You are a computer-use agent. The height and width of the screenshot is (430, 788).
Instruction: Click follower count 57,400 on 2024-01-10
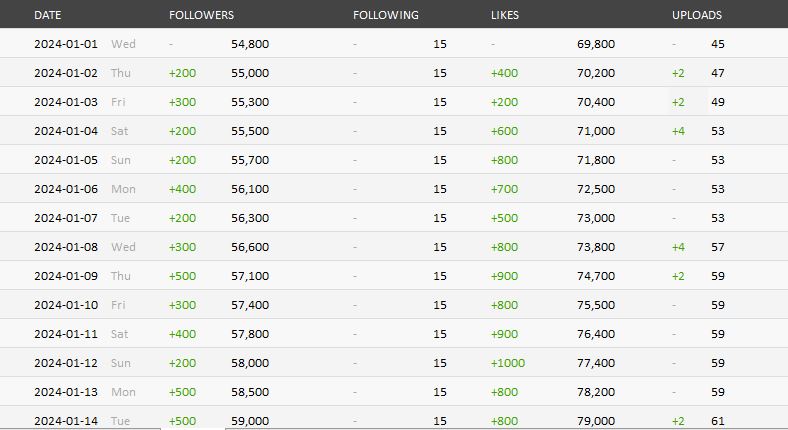point(250,305)
